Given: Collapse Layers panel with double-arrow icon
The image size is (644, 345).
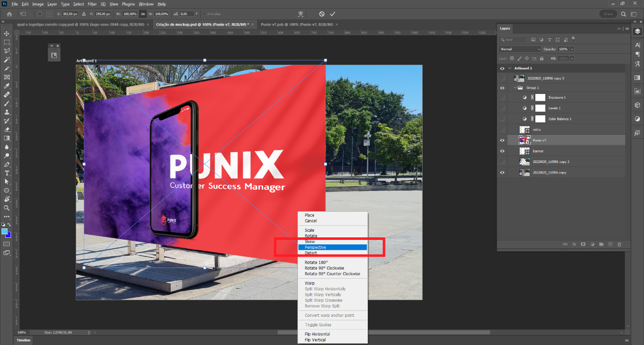Looking at the screenshot, I should click(x=619, y=29).
